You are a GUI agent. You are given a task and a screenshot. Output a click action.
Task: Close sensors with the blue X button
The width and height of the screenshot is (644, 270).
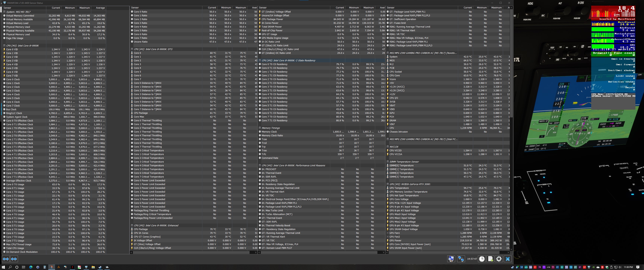point(508,259)
